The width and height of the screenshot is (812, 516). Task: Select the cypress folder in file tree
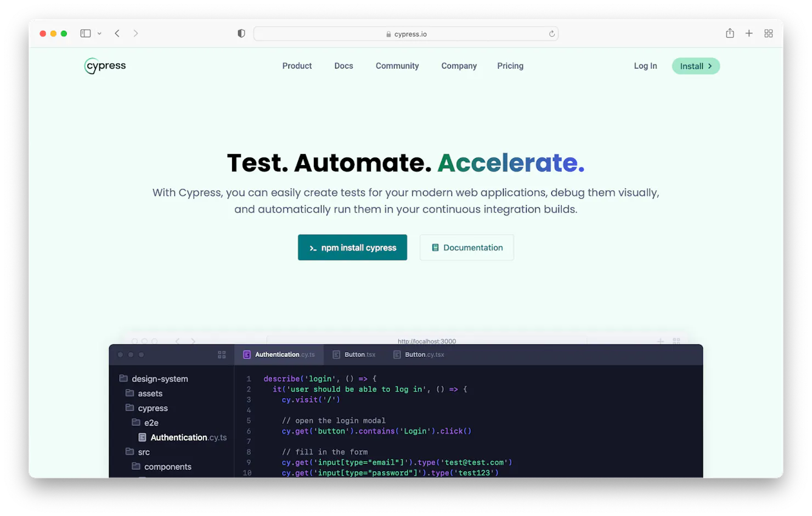(146, 409)
